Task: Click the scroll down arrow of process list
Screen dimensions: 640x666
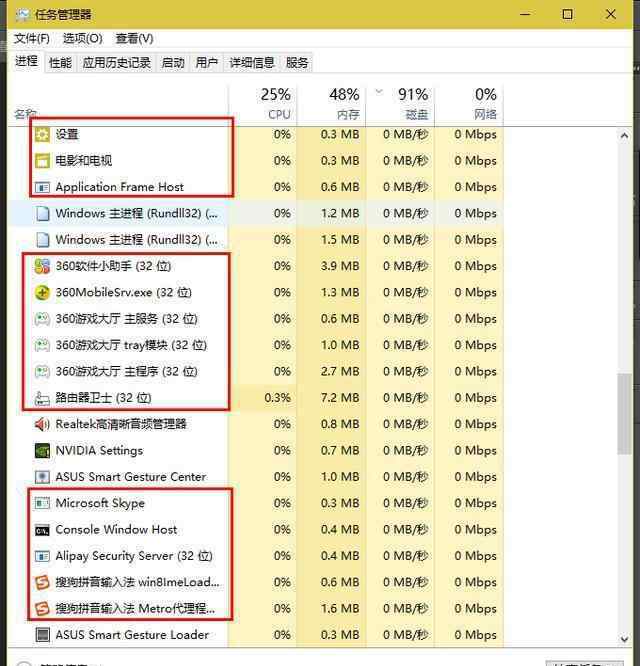Action: click(x=624, y=638)
